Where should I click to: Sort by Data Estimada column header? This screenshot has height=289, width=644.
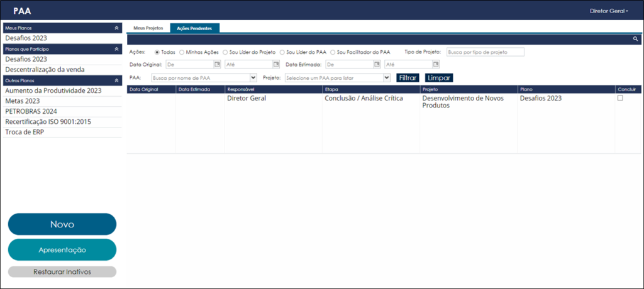(x=200, y=89)
